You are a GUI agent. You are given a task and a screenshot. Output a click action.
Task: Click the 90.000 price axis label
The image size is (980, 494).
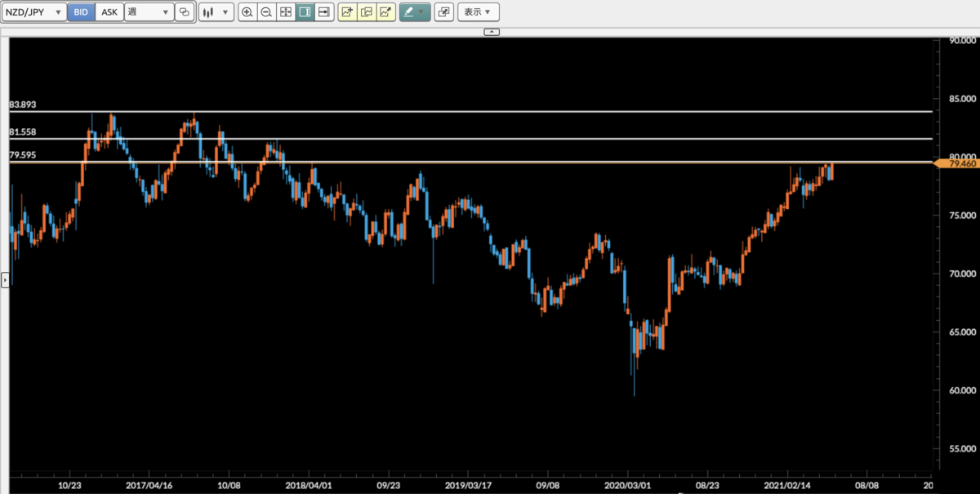963,41
